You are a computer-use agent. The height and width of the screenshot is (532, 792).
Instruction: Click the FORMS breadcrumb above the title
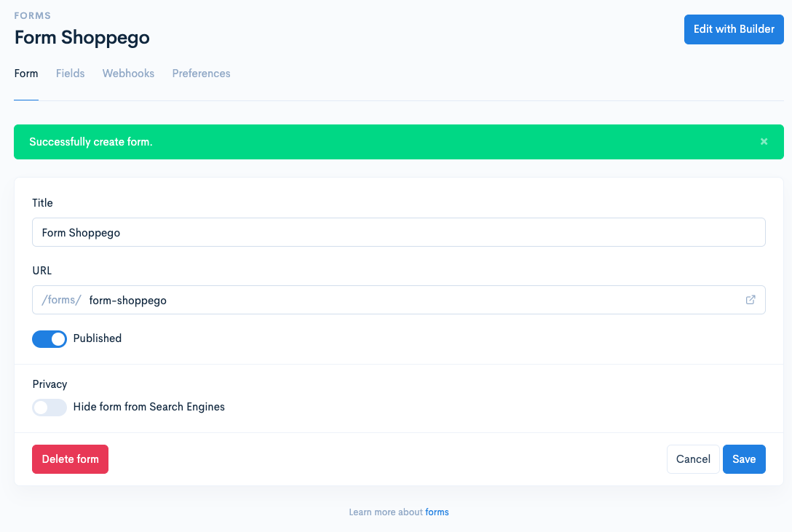(32, 16)
